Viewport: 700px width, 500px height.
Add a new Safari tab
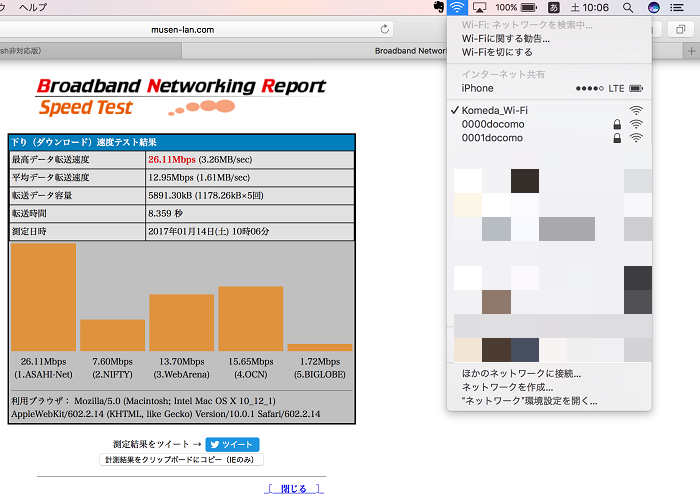[x=691, y=51]
